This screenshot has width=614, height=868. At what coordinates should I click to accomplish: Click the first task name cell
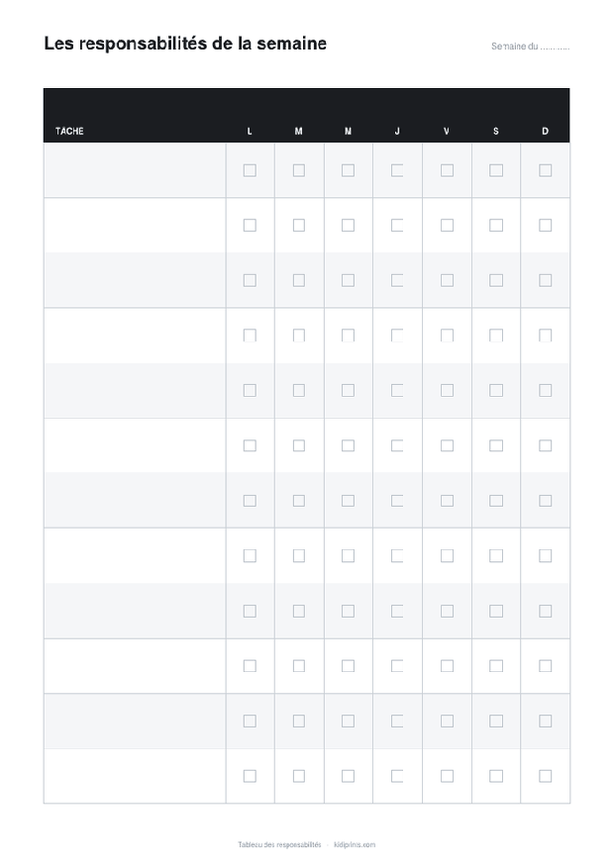click(x=135, y=170)
